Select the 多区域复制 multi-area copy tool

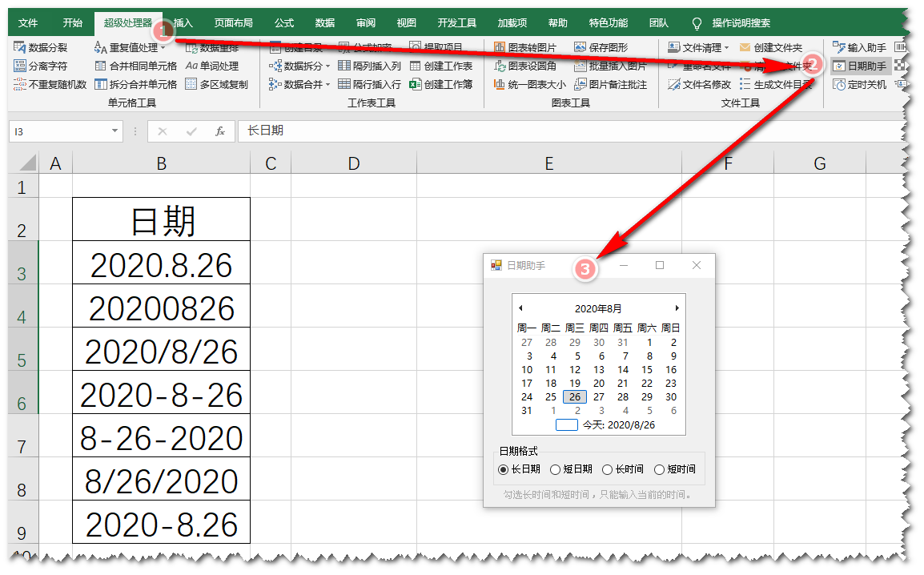pos(217,85)
